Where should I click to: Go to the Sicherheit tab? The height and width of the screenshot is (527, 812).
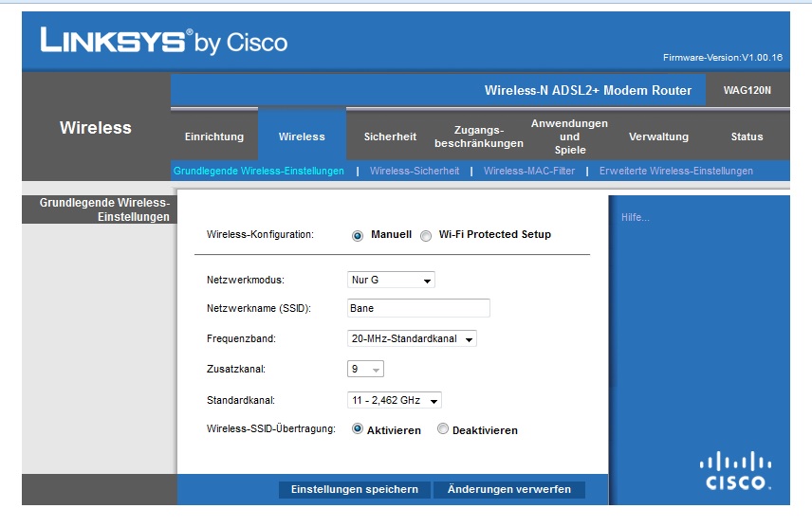[x=390, y=136]
